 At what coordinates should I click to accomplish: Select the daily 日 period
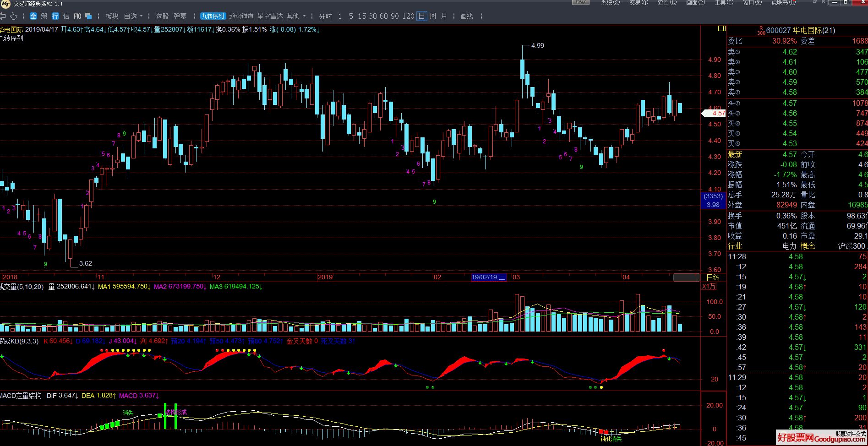[421, 16]
